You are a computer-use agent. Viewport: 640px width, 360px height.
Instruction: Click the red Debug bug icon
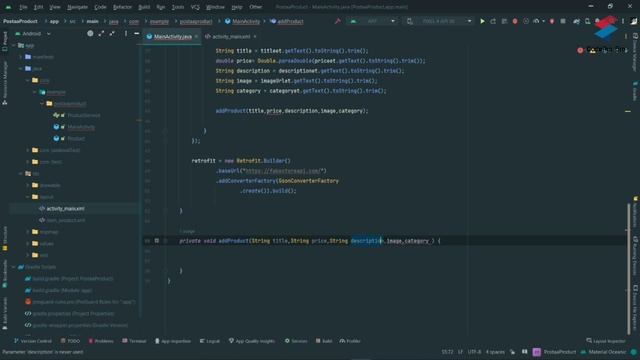point(515,21)
